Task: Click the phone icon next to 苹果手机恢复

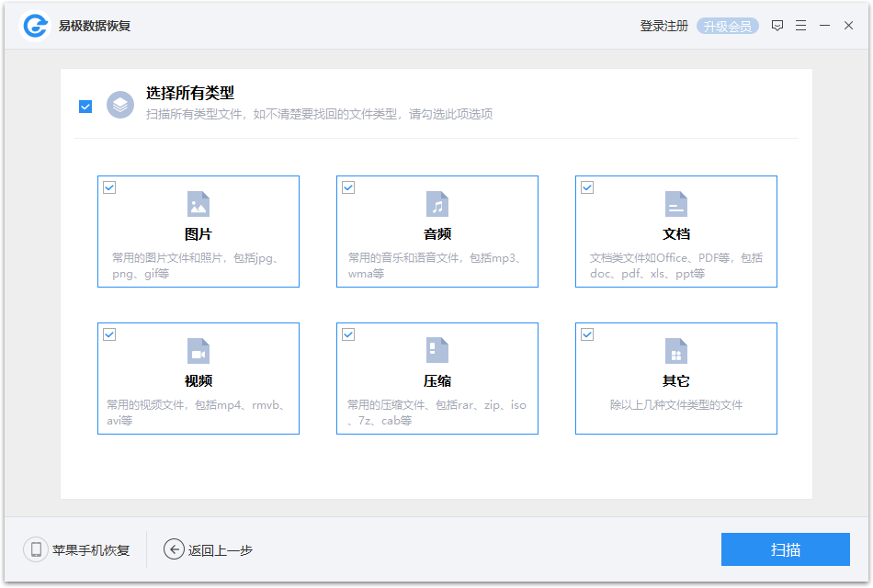Action: 35,549
